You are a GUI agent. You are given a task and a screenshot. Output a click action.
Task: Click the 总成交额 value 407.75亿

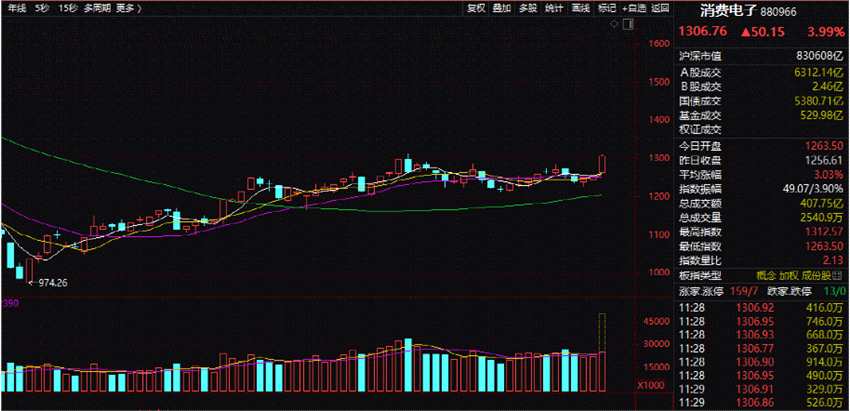[822, 204]
